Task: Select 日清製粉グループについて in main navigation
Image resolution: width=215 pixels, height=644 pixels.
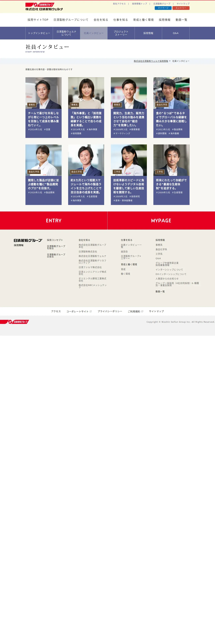Action: pos(71,20)
